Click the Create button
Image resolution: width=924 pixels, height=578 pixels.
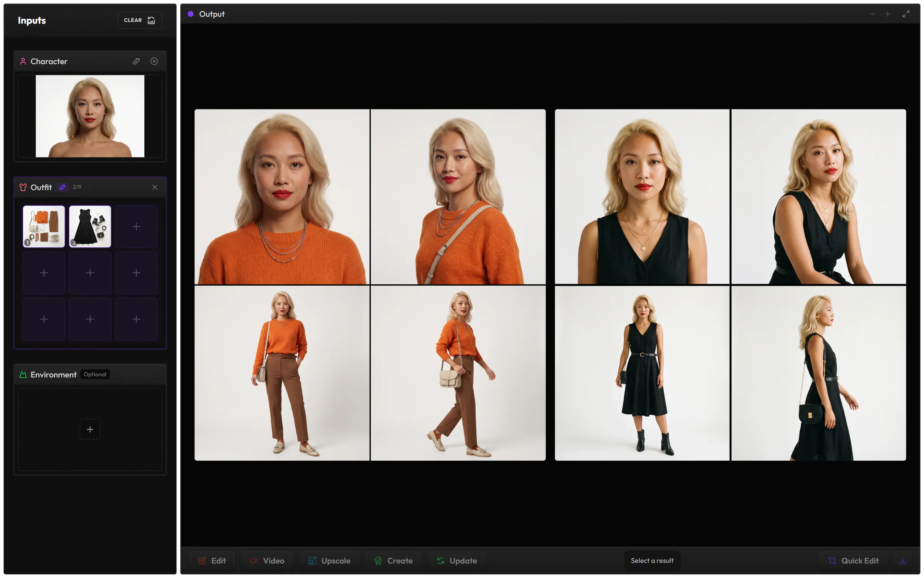[x=393, y=561]
